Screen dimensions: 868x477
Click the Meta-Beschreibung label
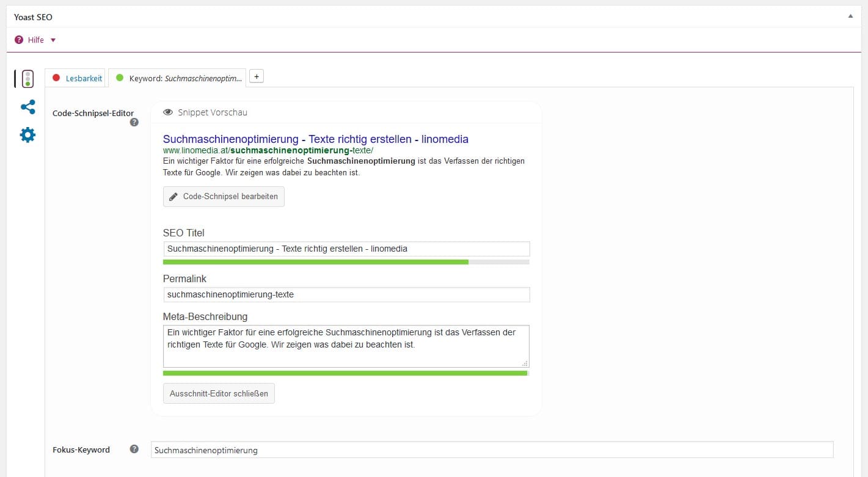click(205, 316)
